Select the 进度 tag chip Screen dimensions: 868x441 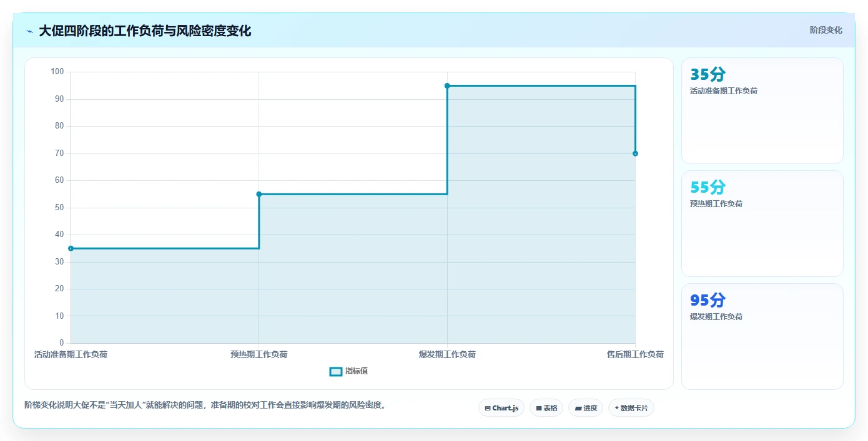[586, 408]
